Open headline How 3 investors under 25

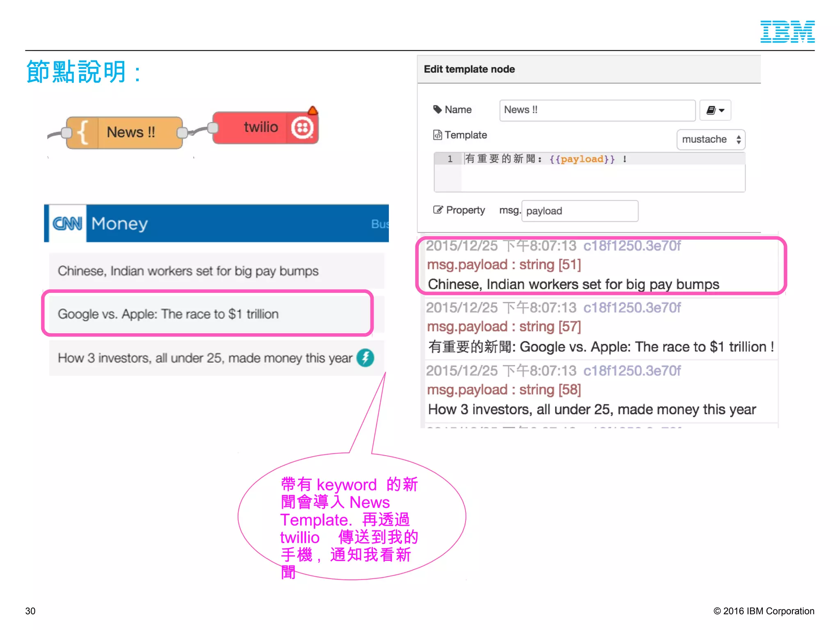point(217,358)
